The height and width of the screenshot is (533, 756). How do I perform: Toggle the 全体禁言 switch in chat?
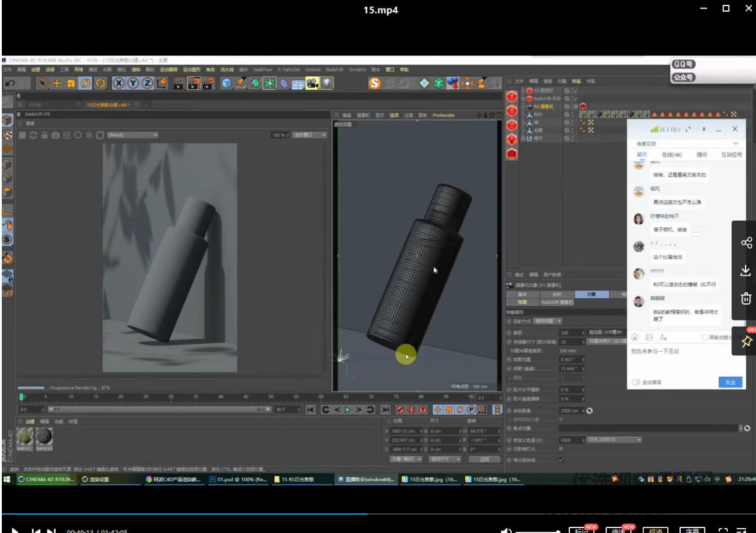click(636, 382)
